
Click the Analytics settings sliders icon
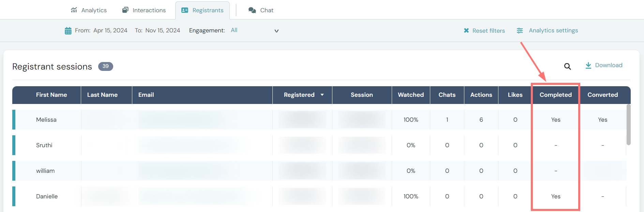coord(520,31)
